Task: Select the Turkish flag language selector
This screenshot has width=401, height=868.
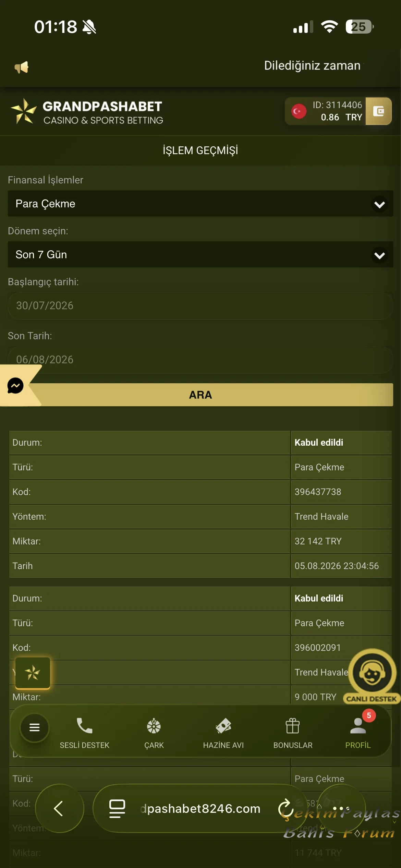Action: 299,111
